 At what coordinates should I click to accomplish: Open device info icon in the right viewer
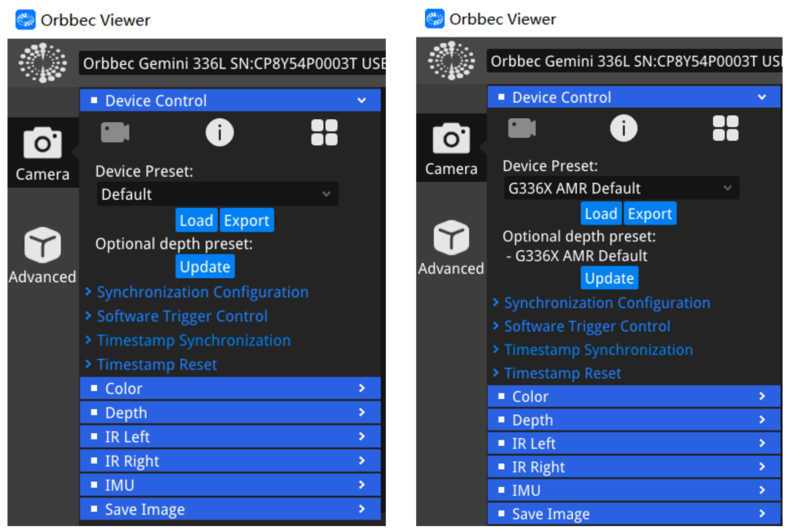[623, 128]
